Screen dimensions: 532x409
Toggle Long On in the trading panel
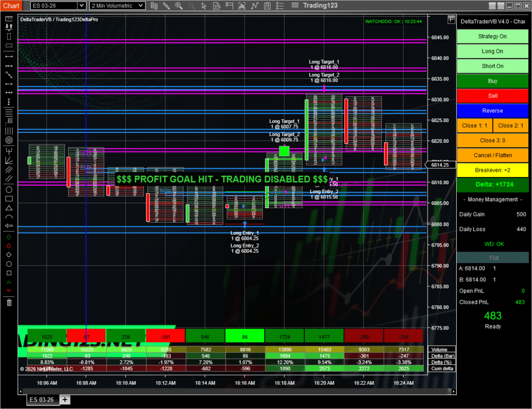click(492, 51)
